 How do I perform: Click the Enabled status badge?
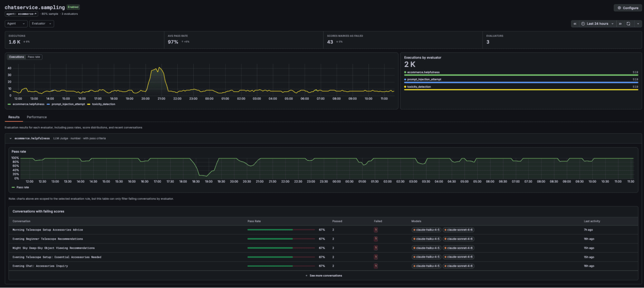(x=73, y=7)
